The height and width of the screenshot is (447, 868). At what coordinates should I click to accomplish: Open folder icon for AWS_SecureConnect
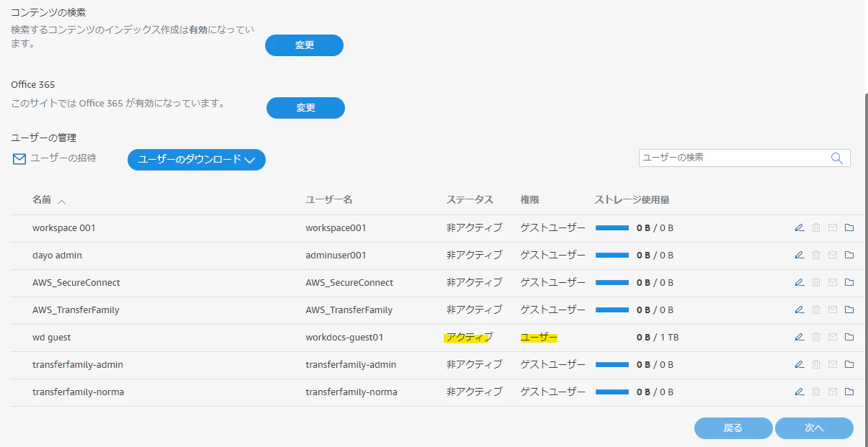tap(849, 282)
